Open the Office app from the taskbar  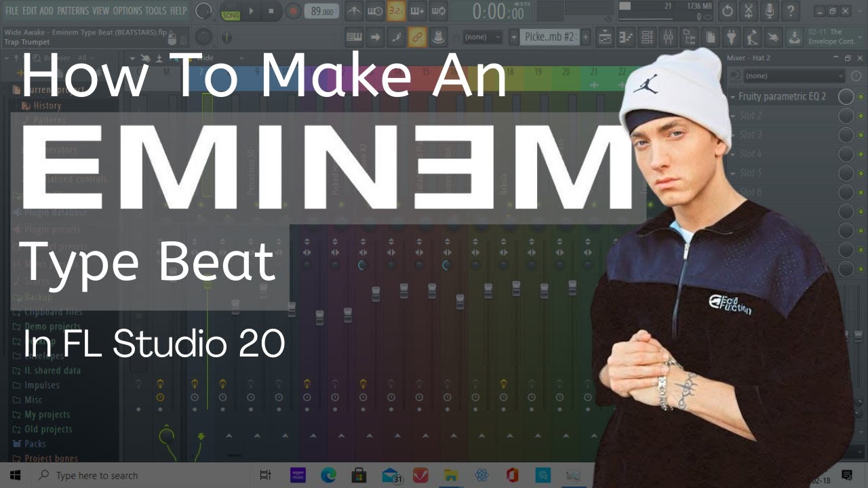[x=512, y=475]
